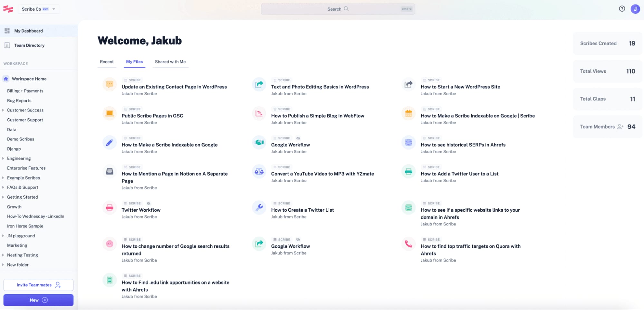Click the laptop icon for Public Scribe Pages in GSC
This screenshot has width=644, height=310.
110,114
